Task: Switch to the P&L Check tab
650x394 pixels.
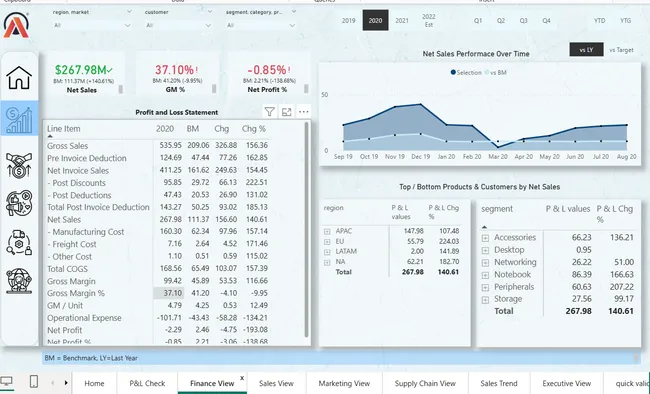Action: point(147,383)
